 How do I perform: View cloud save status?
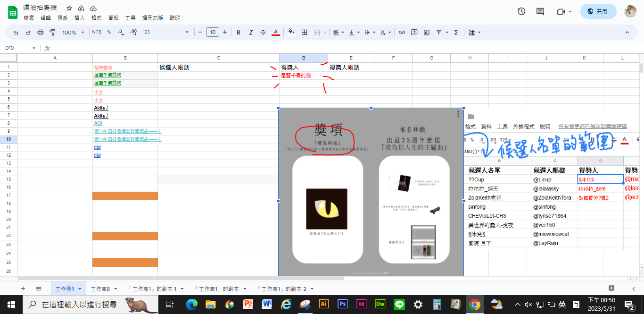coord(93,8)
